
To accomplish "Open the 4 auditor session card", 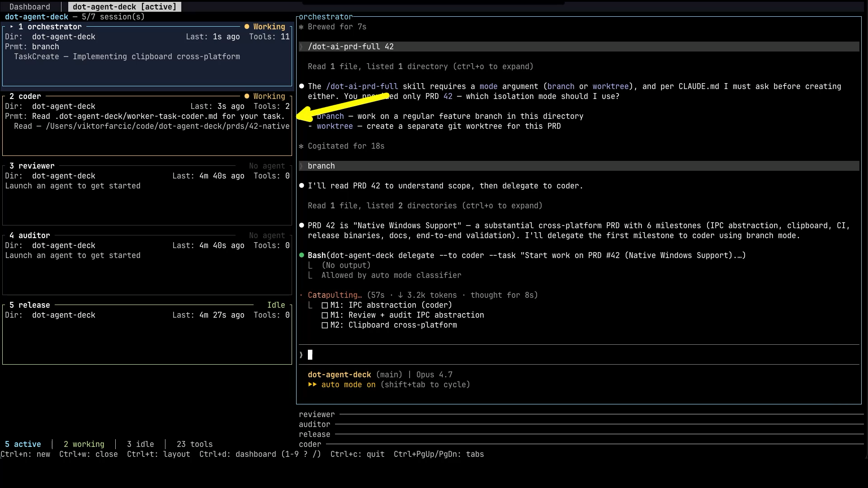I will (147, 265).
